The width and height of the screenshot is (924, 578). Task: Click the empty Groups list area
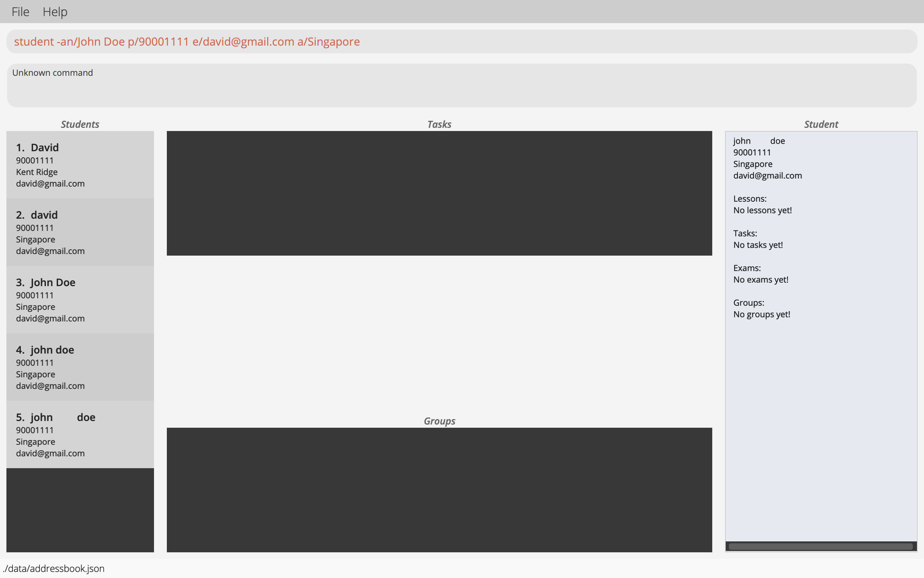tap(439, 490)
